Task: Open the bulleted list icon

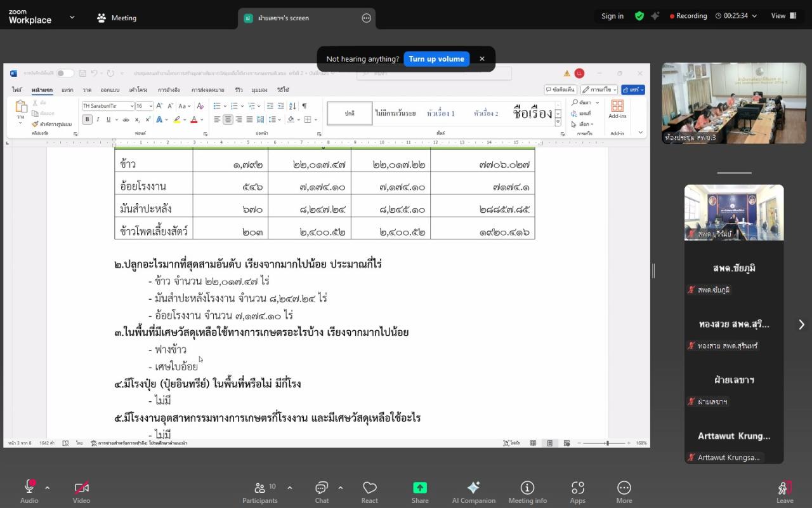Action: coord(217,106)
